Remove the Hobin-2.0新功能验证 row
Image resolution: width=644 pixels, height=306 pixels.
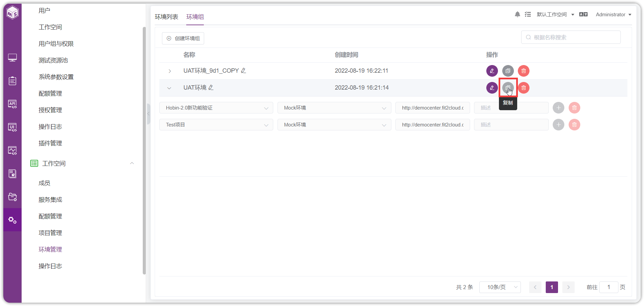pos(574,108)
